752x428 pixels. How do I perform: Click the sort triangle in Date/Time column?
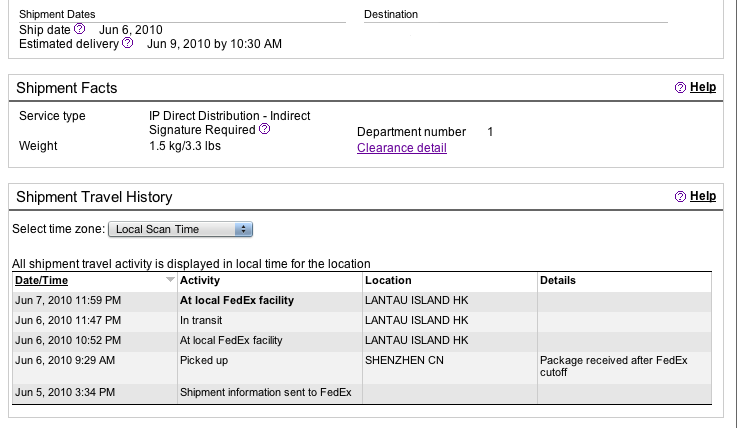click(170, 279)
